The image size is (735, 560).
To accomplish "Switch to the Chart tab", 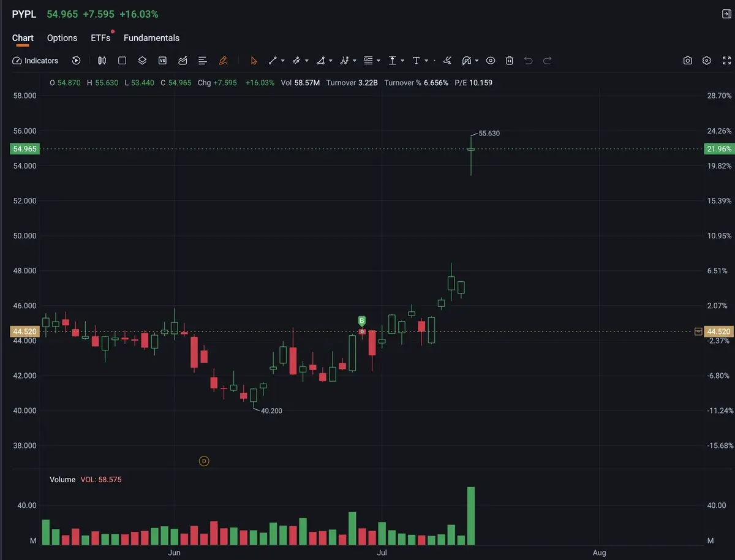I will click(x=23, y=38).
